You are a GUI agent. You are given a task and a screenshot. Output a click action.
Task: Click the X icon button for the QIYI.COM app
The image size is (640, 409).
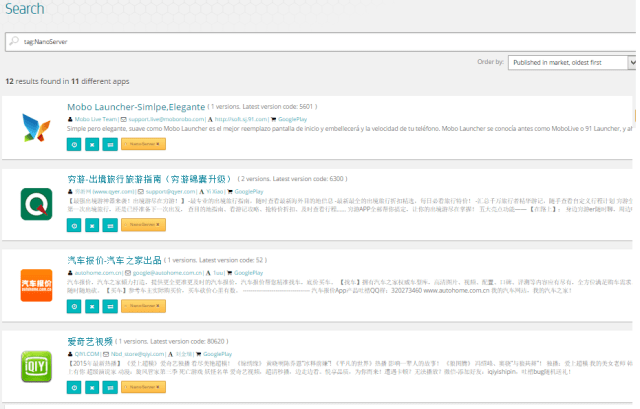coord(92,383)
